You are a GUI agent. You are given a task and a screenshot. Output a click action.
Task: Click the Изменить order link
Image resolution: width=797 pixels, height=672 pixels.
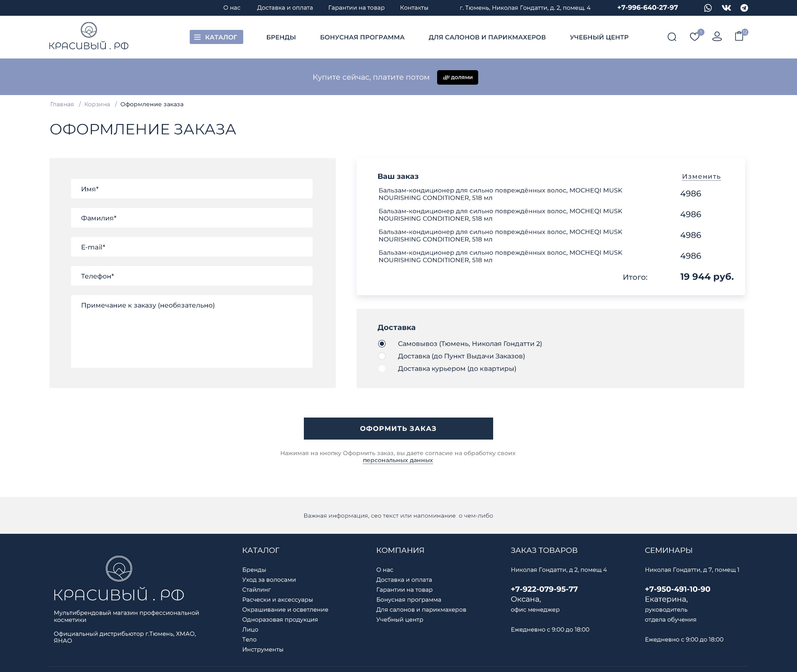click(x=701, y=176)
